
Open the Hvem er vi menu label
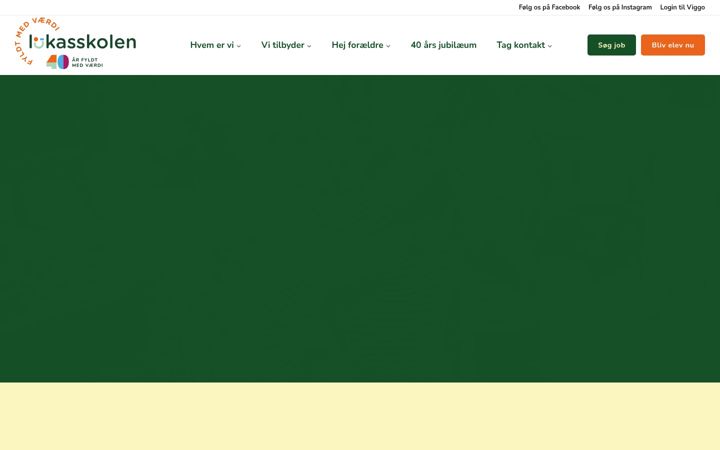tap(212, 45)
